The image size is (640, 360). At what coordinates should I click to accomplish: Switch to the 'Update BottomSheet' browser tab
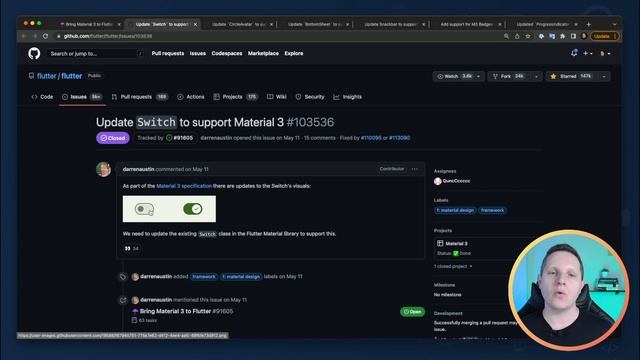[315, 24]
